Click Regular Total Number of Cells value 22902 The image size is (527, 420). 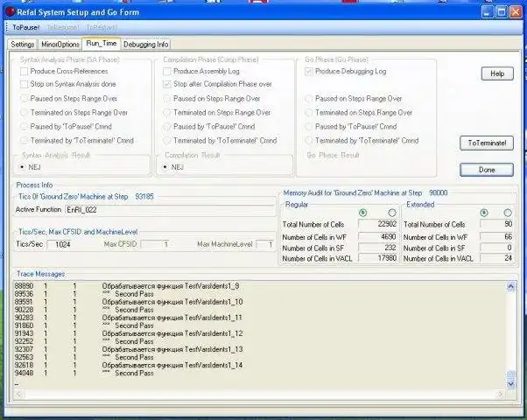(x=378, y=224)
